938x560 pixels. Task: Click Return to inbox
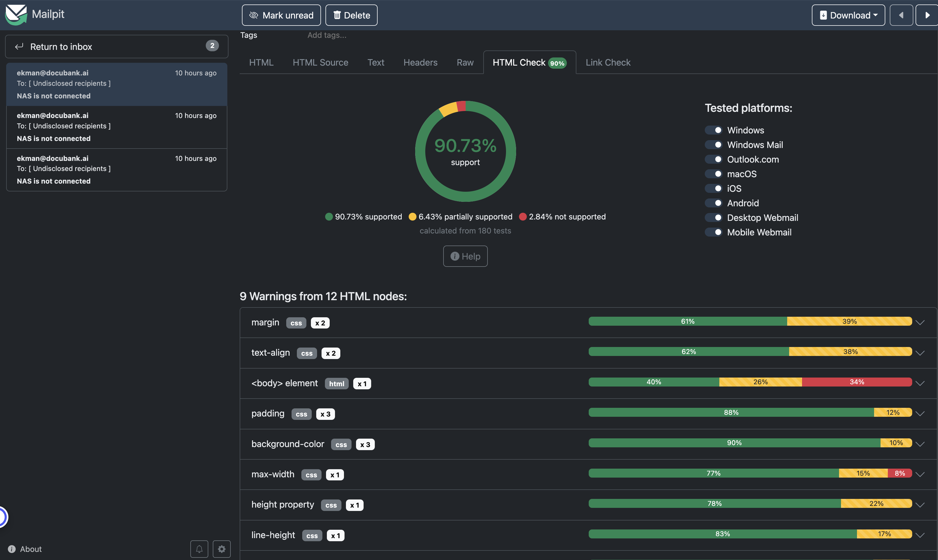117,47
